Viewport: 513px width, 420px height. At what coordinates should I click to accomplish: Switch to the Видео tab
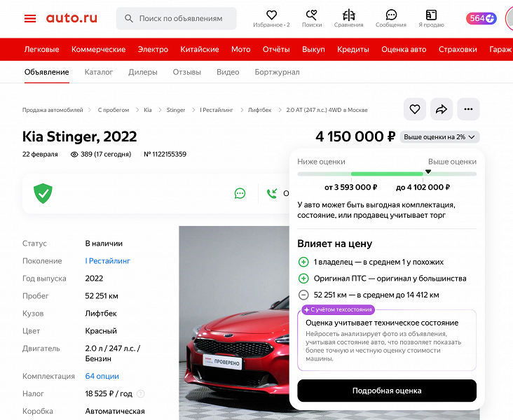pos(228,72)
